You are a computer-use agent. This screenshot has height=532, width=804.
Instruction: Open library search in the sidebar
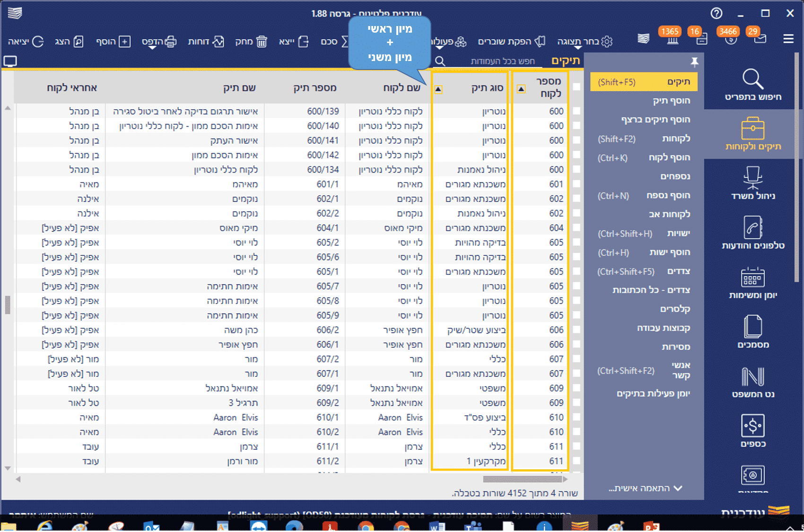752,85
